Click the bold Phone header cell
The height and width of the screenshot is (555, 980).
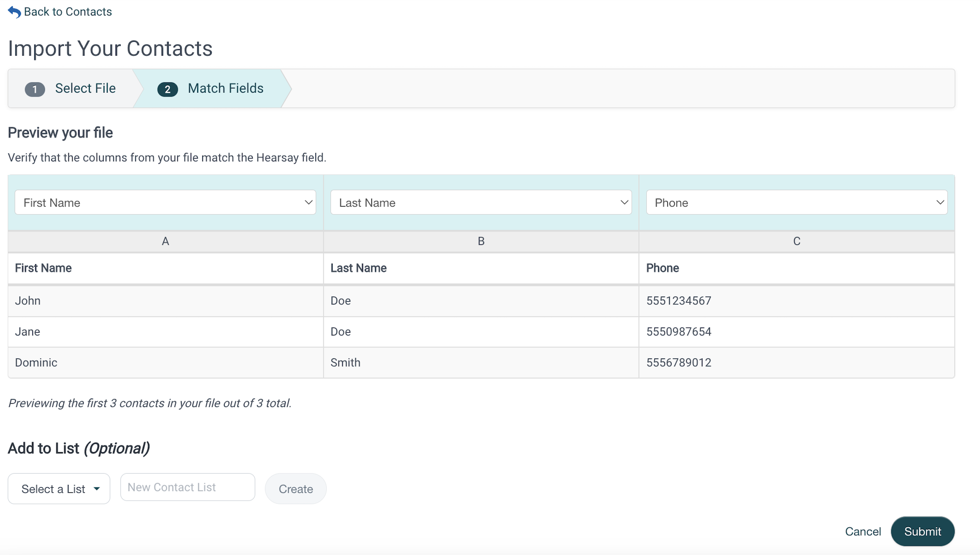pos(797,268)
